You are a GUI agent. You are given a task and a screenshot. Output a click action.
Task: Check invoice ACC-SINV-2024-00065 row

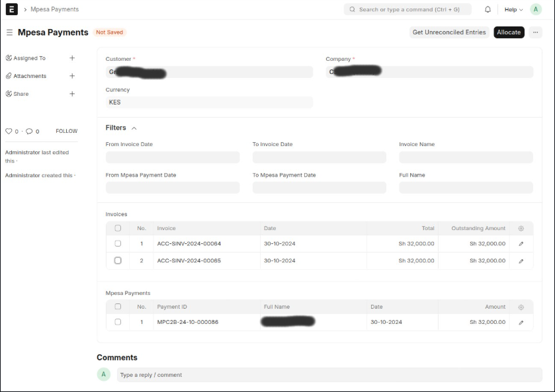click(x=118, y=260)
